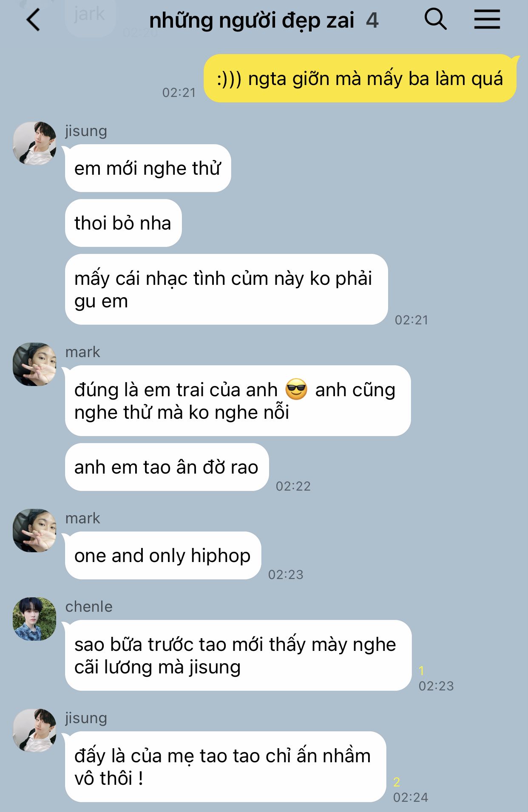Tap the sender name 'chenle'
This screenshot has width=528, height=812.
coord(89,607)
